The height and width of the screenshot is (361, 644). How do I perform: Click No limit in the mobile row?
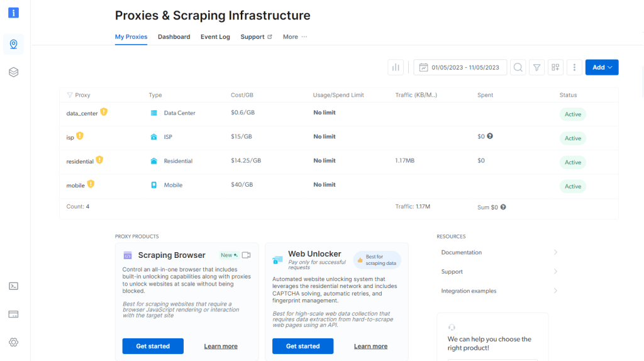pos(325,185)
